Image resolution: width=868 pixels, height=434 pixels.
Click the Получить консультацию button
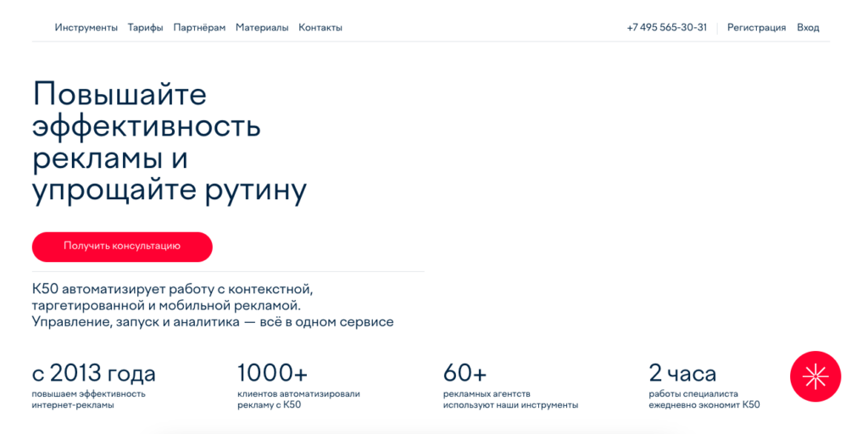click(x=122, y=247)
